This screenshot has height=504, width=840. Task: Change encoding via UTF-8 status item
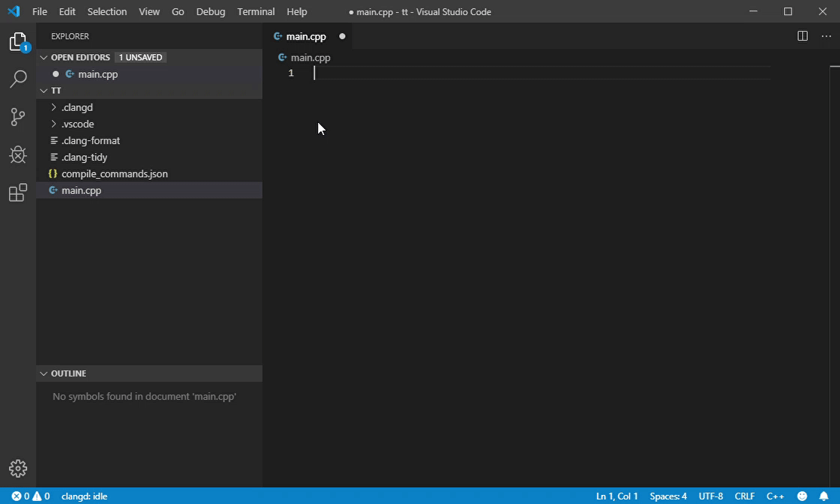pos(711,496)
